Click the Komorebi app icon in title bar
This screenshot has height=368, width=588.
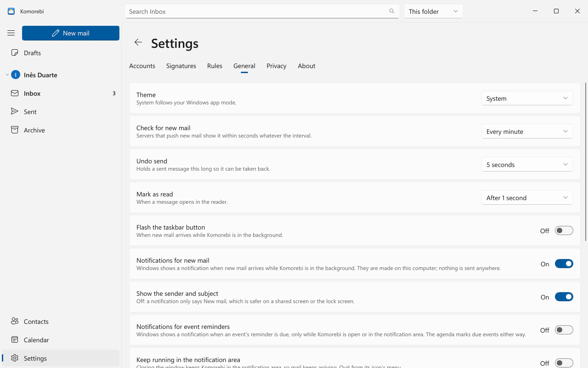coord(11,11)
